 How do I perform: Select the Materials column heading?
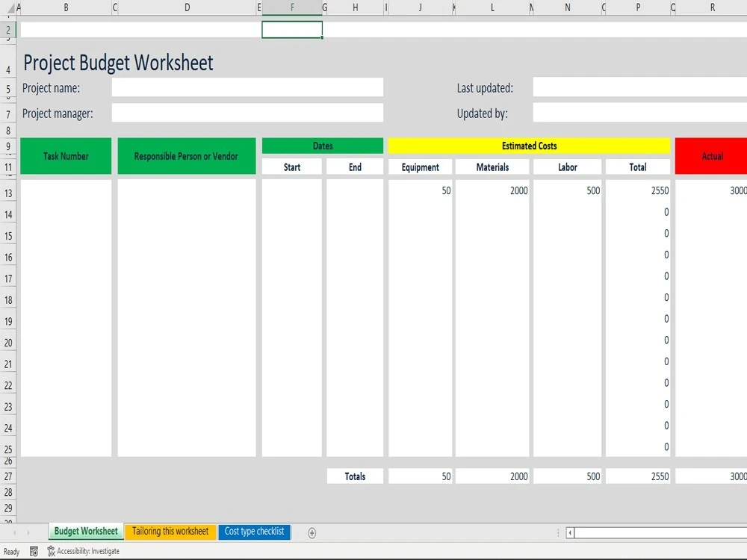point(492,167)
